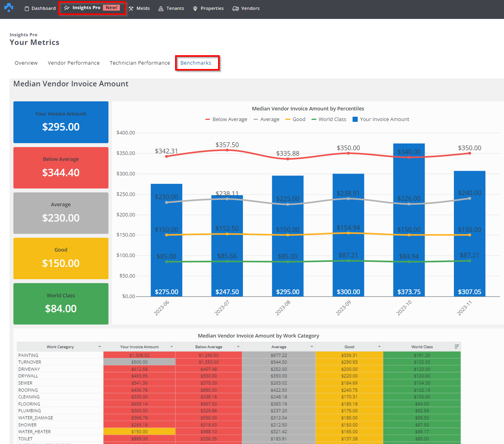The width and height of the screenshot is (504, 444).
Task: Click the Tenants person icon
Action: point(161,9)
